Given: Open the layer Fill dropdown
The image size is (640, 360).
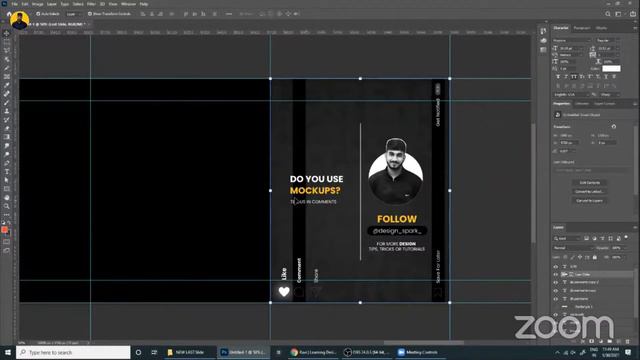Looking at the screenshot, I should pyautogui.click(x=618, y=257).
